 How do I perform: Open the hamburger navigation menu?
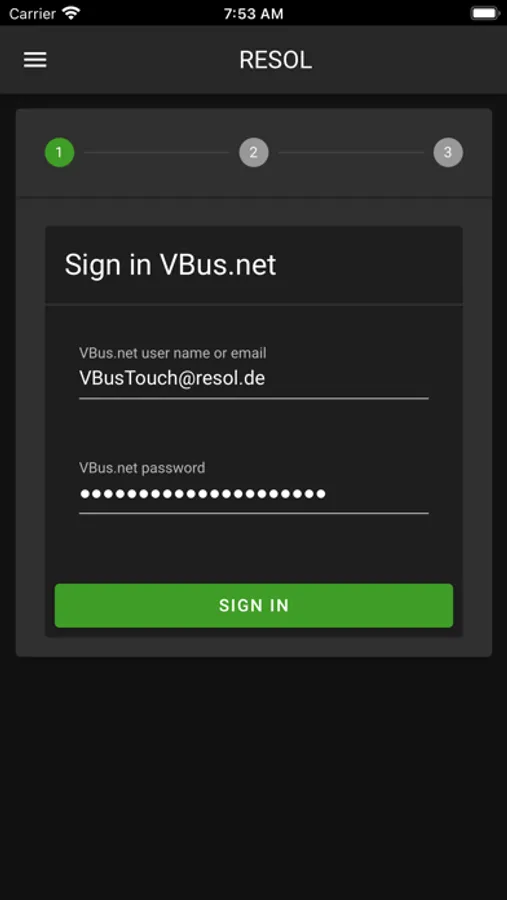pos(35,60)
